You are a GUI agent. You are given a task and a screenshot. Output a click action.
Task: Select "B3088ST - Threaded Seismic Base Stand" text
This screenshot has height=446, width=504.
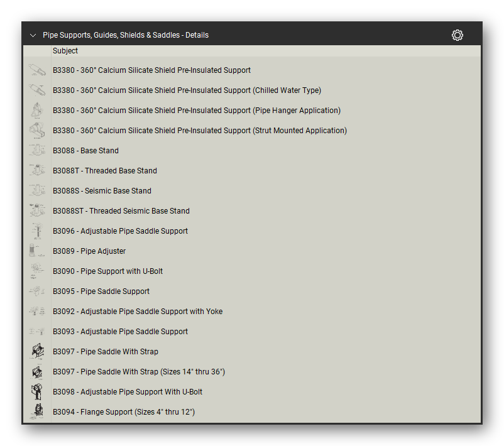point(121,211)
